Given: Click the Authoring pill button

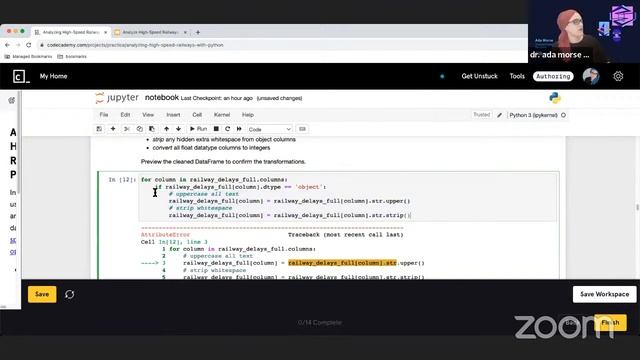Looking at the screenshot, I should (553, 76).
